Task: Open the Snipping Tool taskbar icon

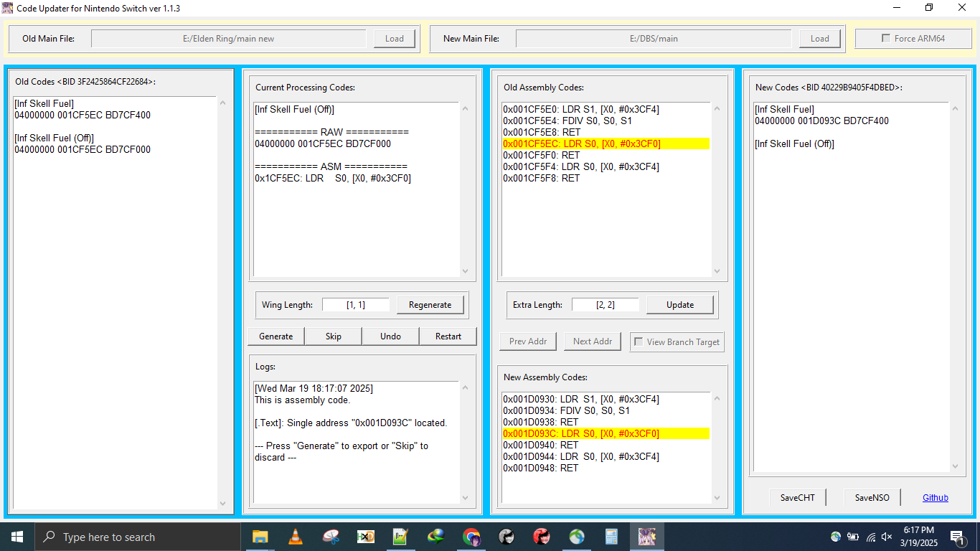Action: (x=330, y=537)
